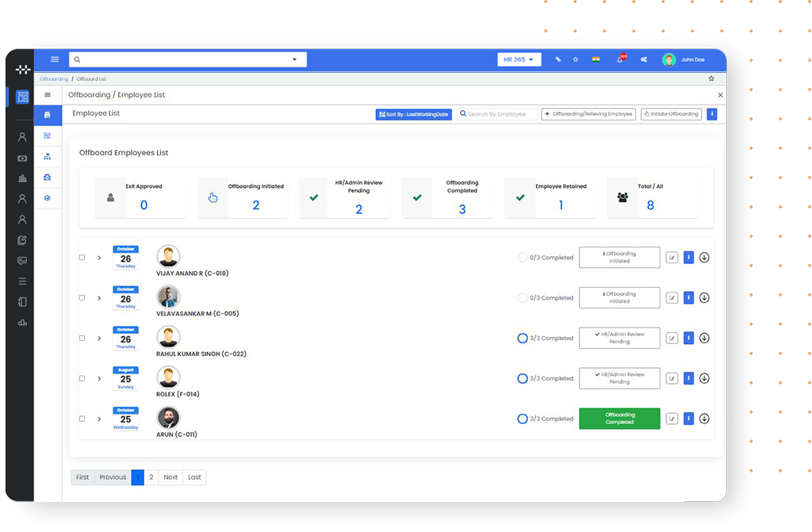
Task: Expand the row for RAHUL KUMAR SINGH
Action: (98, 338)
